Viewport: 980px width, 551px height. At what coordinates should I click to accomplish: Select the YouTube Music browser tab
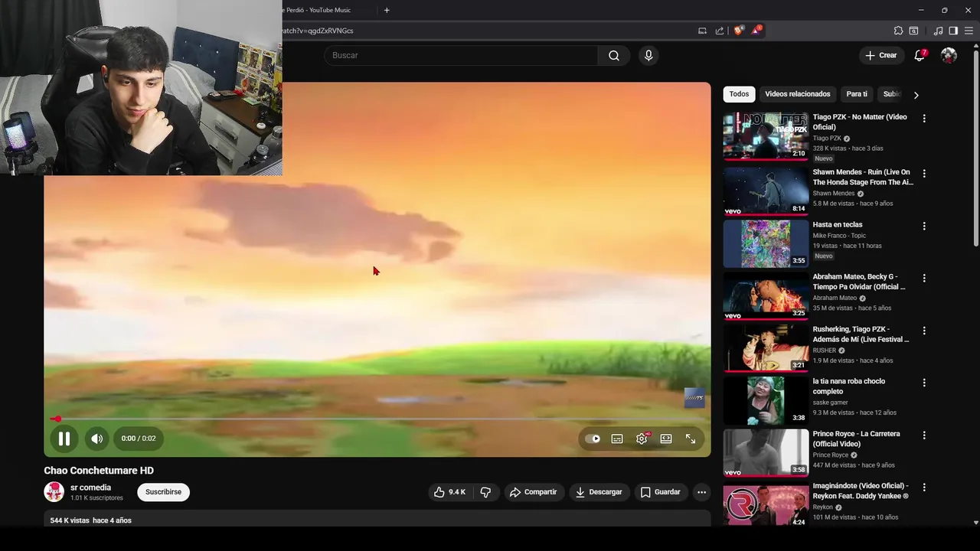[x=317, y=10]
